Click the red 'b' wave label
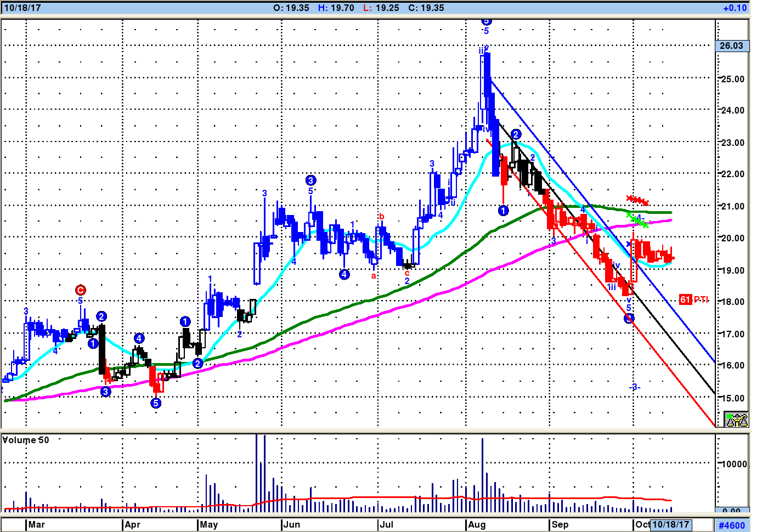 tap(382, 217)
